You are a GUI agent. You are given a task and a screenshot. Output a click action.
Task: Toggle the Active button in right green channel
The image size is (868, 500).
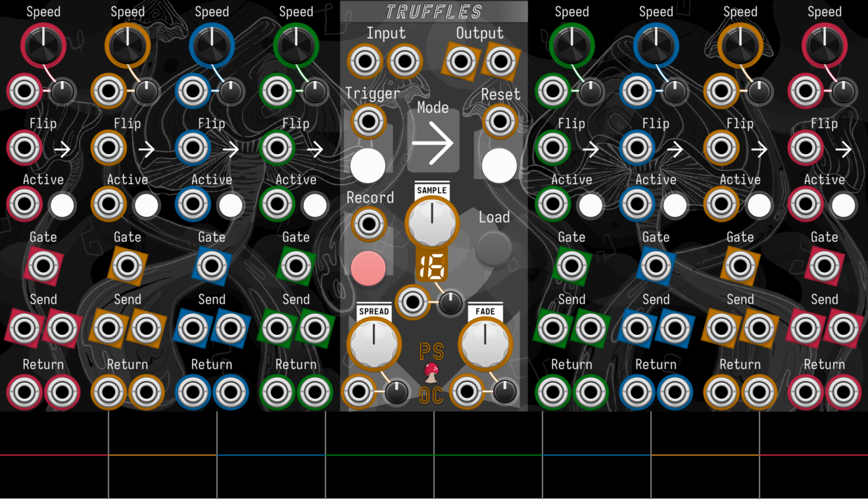[591, 205]
